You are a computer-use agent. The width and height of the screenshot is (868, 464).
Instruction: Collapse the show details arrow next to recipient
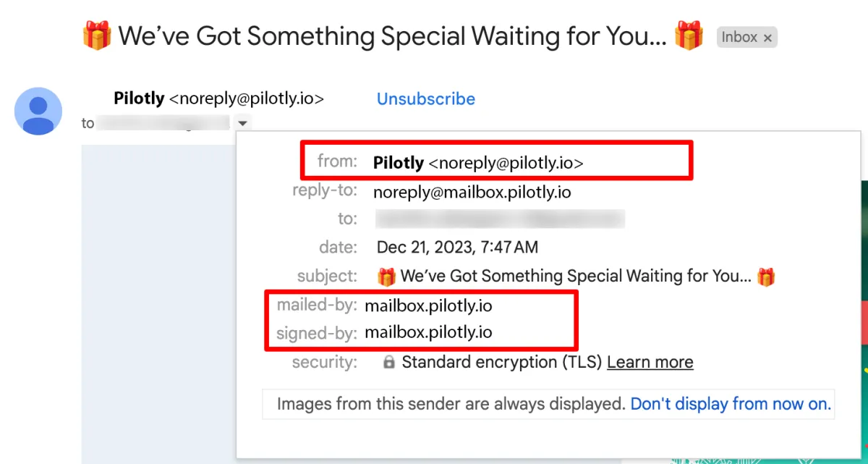[x=243, y=124]
